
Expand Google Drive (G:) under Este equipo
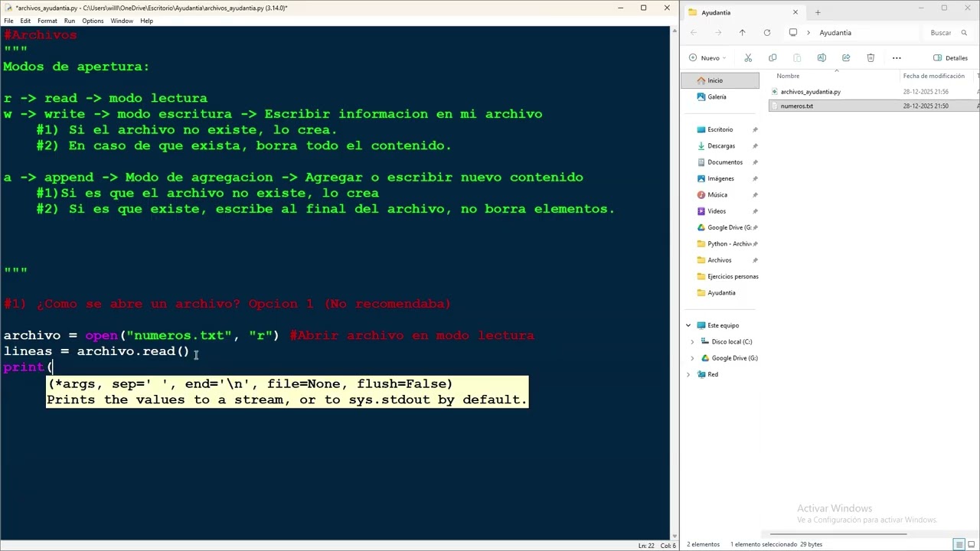693,358
